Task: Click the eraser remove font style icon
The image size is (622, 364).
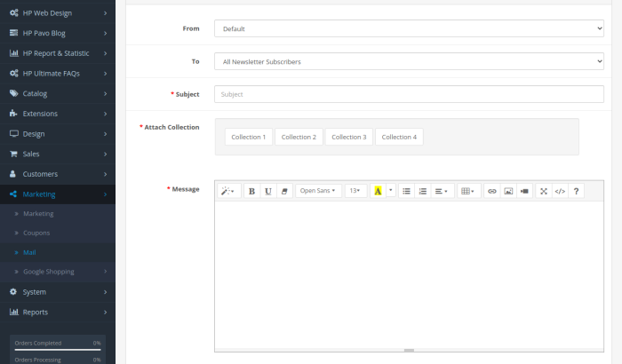Action: click(x=284, y=191)
